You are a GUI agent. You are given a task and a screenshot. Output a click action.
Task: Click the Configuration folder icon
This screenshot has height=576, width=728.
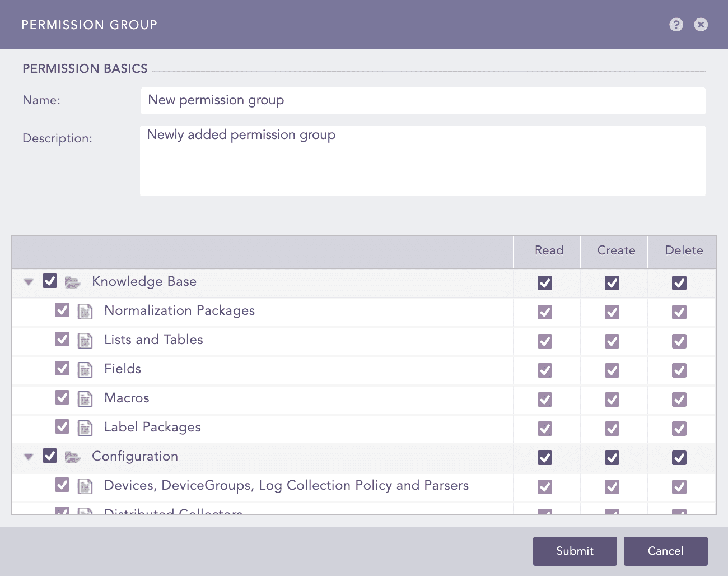72,457
